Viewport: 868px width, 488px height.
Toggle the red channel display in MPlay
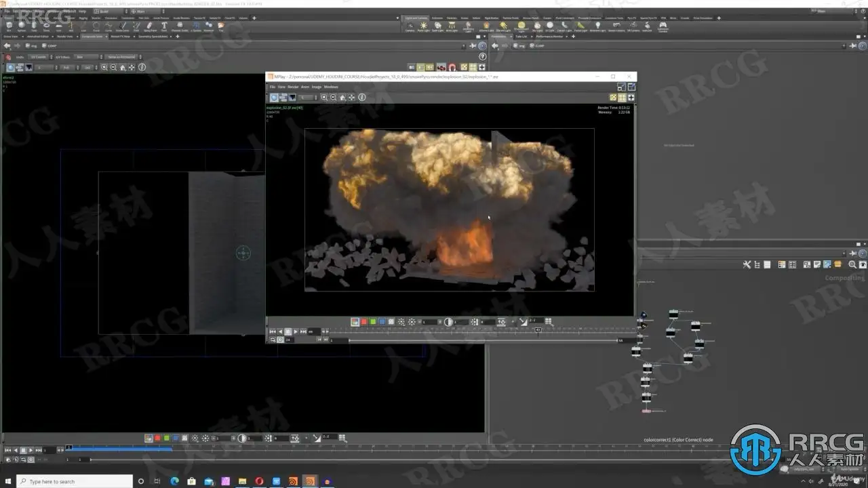[363, 322]
